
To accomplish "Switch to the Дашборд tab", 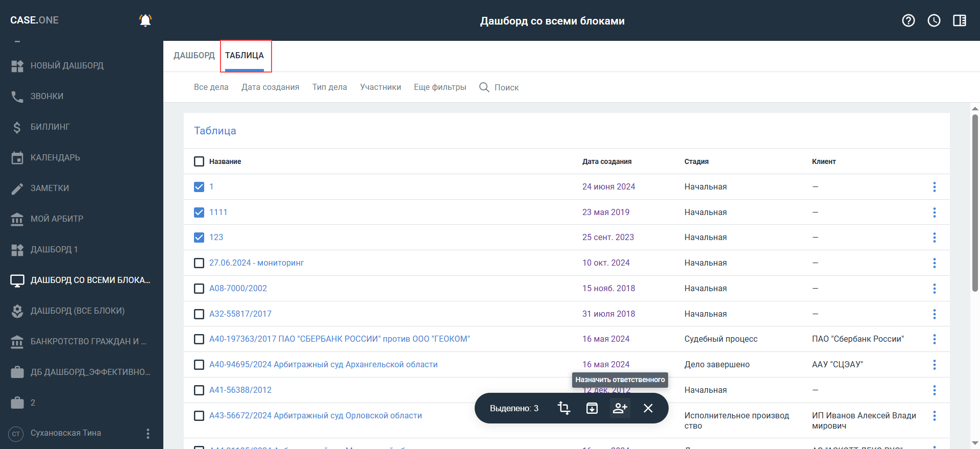I will coord(194,56).
